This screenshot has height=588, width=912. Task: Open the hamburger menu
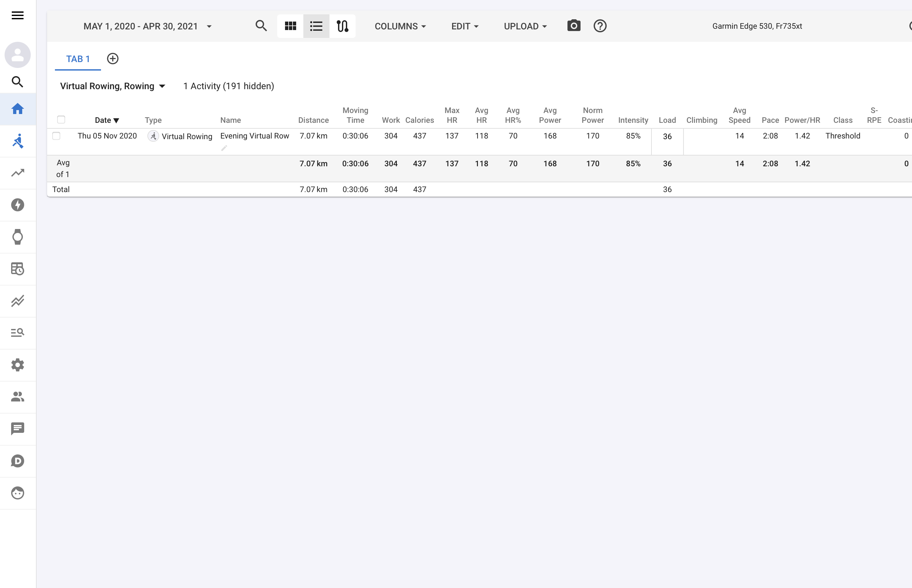[x=18, y=15]
